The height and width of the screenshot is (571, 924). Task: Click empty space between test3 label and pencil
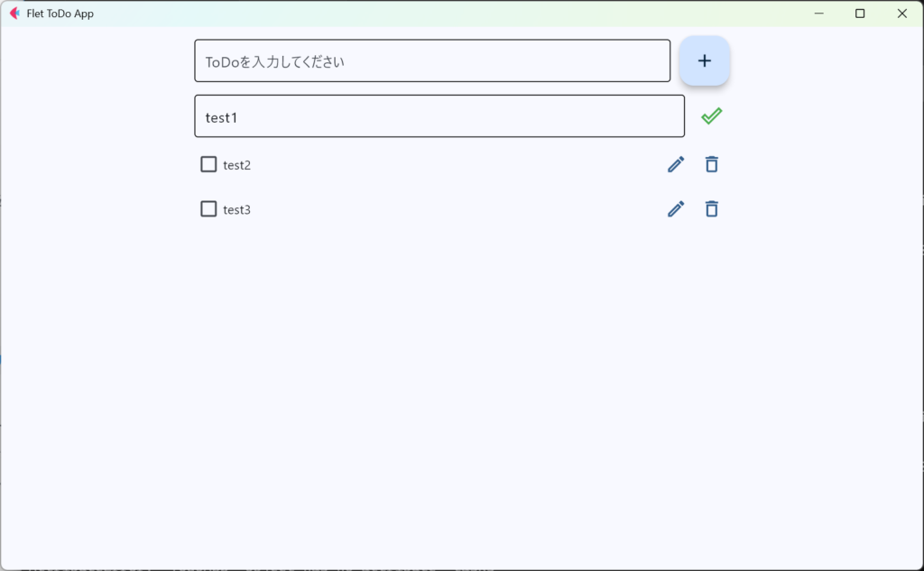click(457, 209)
